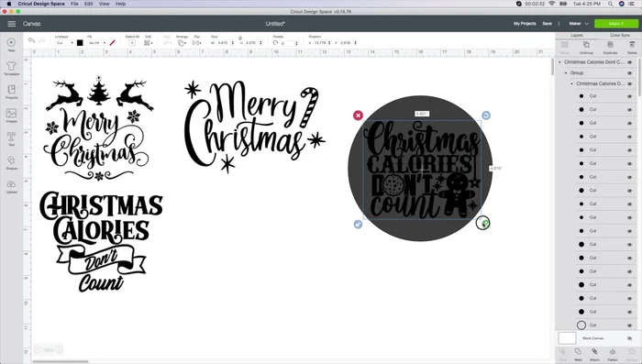642x364 pixels.
Task: Click the Blank Canvas white swatch
Action: point(567,338)
